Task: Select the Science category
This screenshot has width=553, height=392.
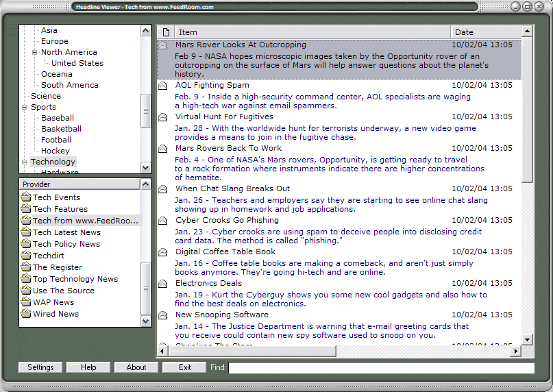Action: [x=46, y=96]
